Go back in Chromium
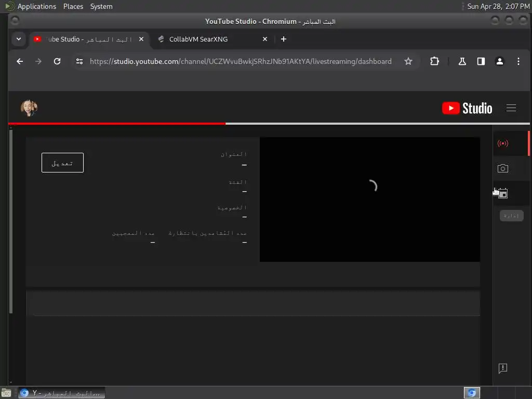 click(x=20, y=61)
